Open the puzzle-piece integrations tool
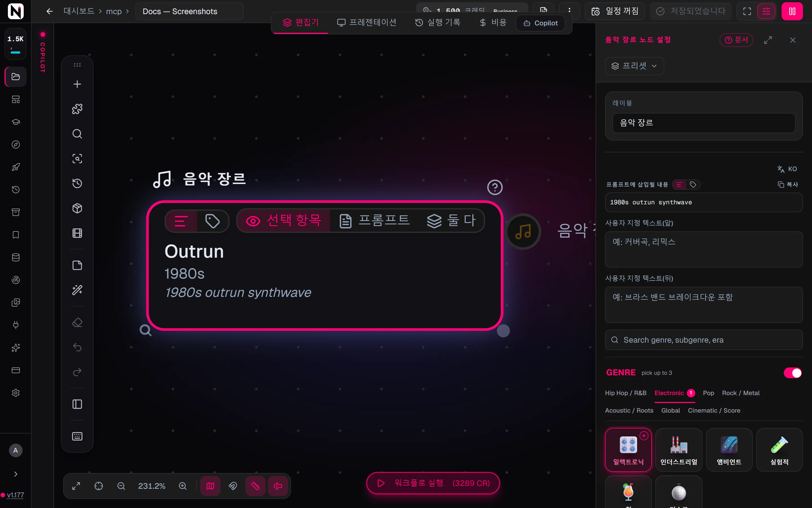Image resolution: width=812 pixels, height=508 pixels. (x=77, y=109)
